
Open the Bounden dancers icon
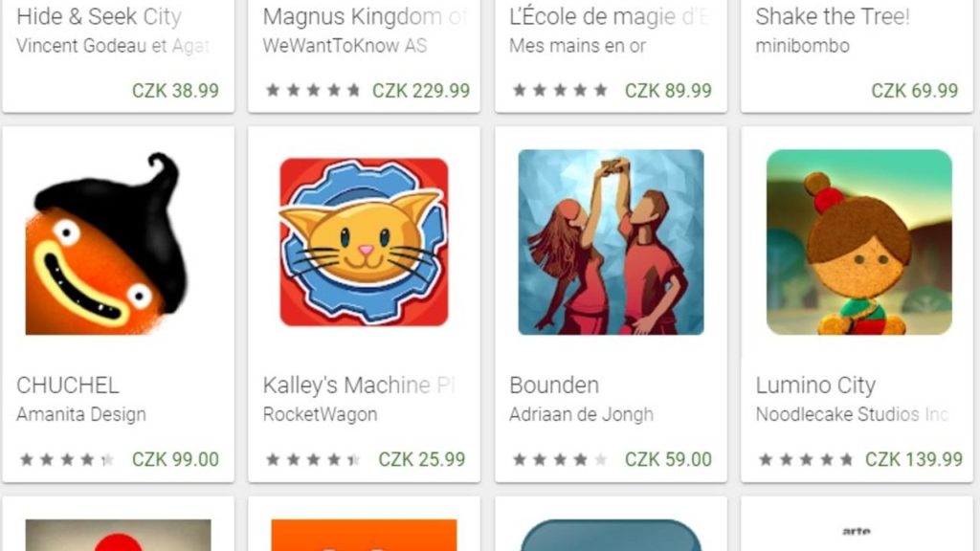pyautogui.click(x=611, y=242)
